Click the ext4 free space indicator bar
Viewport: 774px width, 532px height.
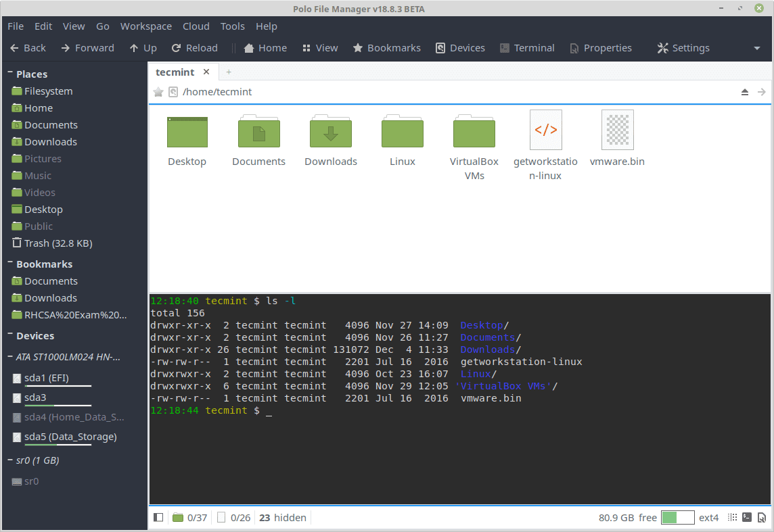click(x=677, y=517)
